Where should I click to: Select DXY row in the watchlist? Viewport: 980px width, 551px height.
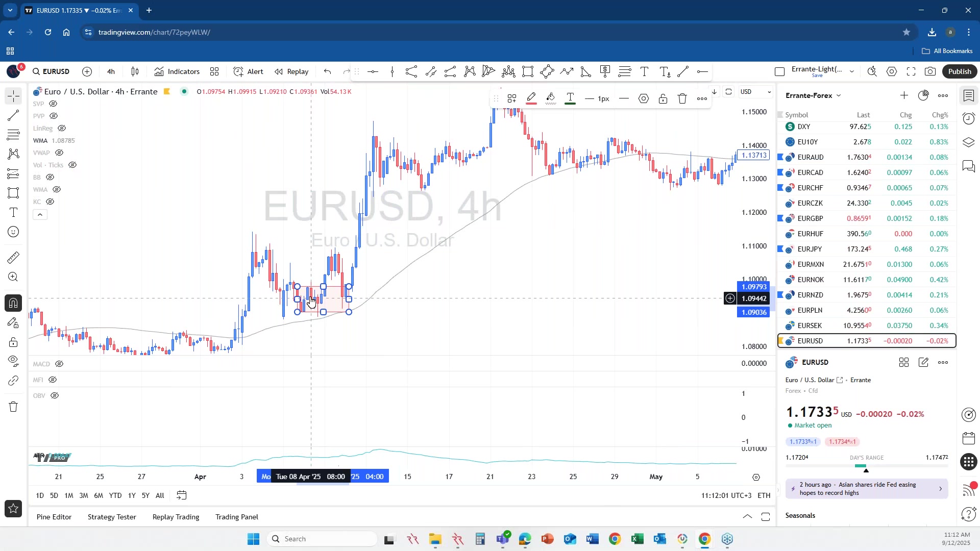pyautogui.click(x=866, y=127)
